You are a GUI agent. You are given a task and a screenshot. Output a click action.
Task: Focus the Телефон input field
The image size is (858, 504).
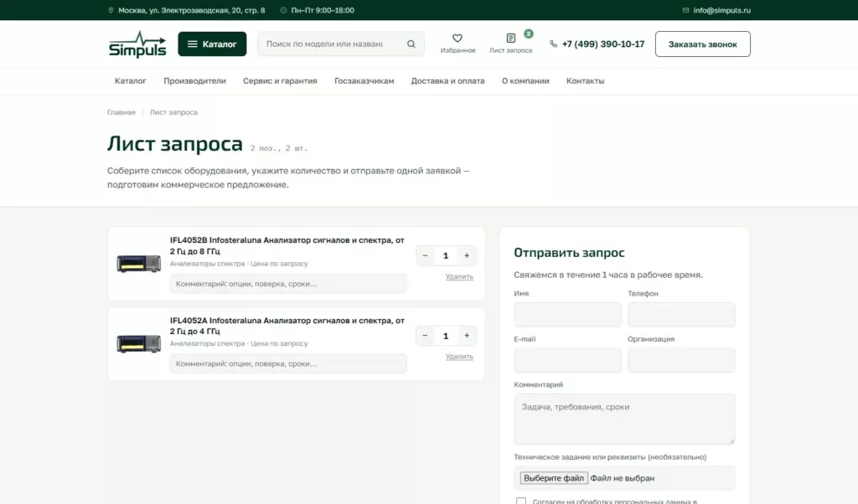point(681,315)
